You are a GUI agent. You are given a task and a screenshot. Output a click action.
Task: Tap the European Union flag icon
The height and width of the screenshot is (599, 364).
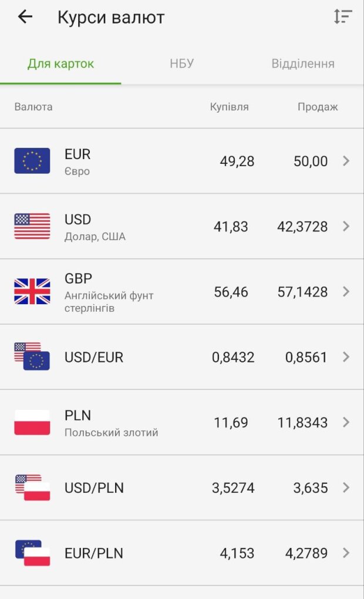coord(32,161)
